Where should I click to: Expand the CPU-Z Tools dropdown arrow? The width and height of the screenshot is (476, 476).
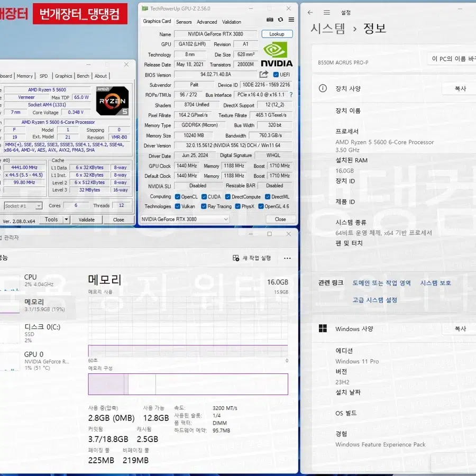coord(66,219)
